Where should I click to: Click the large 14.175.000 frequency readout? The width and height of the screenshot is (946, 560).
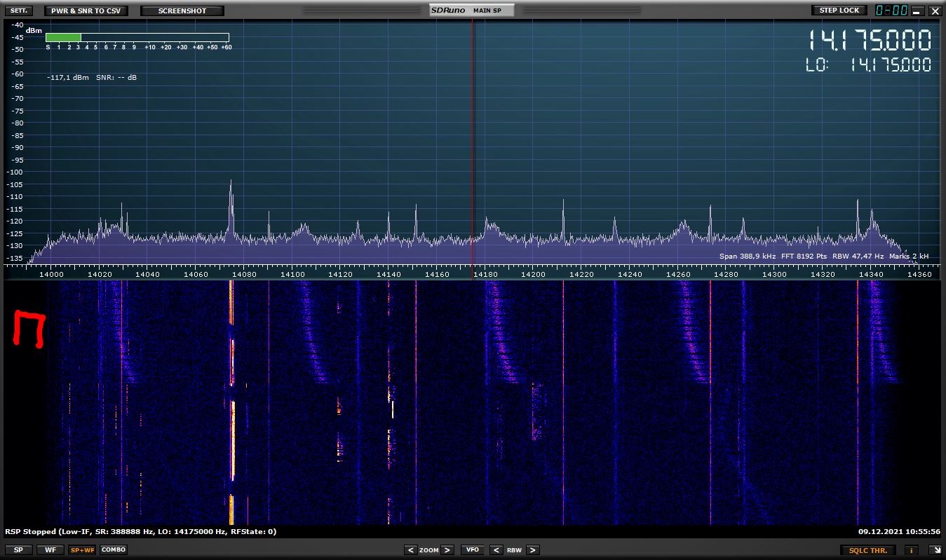coord(870,41)
